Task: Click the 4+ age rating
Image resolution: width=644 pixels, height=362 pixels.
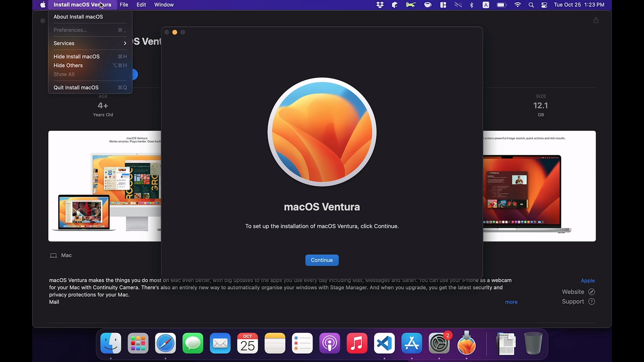Action: pos(103,106)
